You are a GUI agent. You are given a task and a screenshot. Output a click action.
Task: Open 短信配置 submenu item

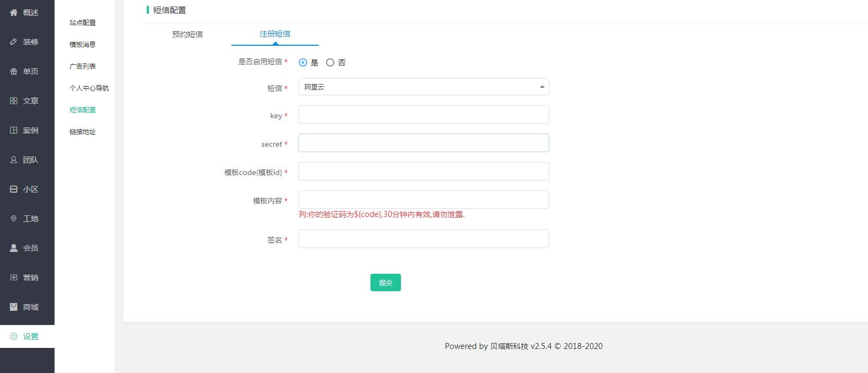(83, 110)
